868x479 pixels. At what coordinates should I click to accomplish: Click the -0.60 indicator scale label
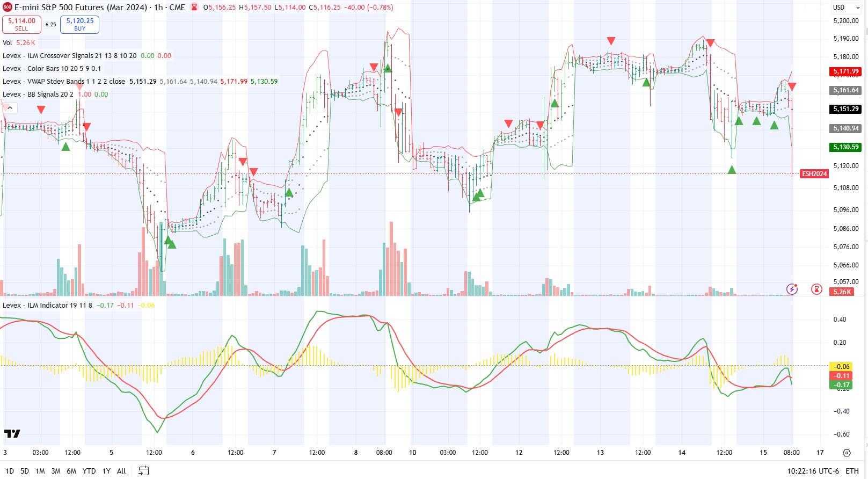[841, 434]
